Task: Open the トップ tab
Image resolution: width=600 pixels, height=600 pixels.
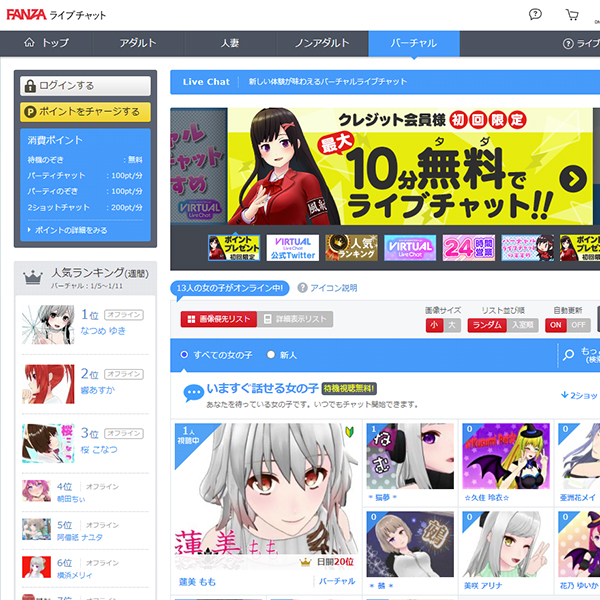Action: coord(46,43)
